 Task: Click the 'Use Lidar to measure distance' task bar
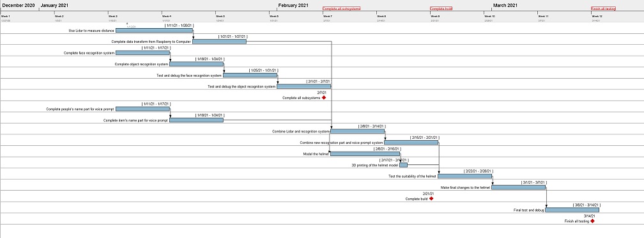155,31
